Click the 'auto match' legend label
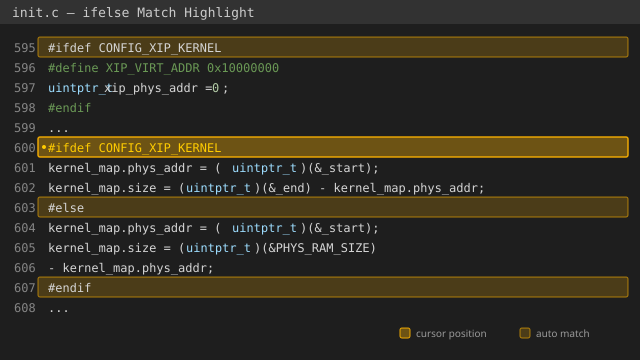 (562, 333)
